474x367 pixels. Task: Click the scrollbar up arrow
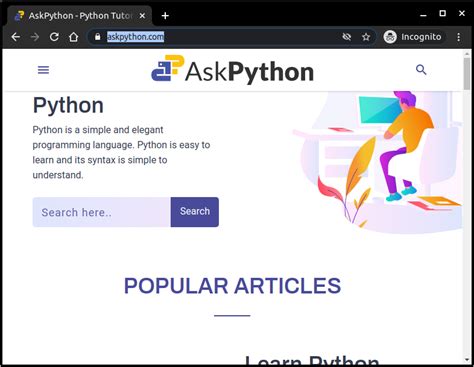click(467, 53)
